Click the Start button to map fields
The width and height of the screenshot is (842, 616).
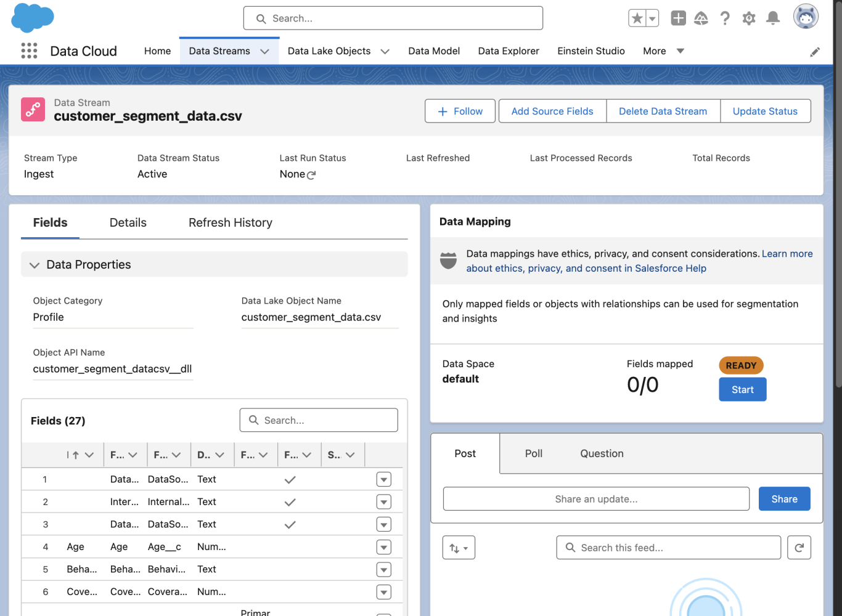click(742, 389)
